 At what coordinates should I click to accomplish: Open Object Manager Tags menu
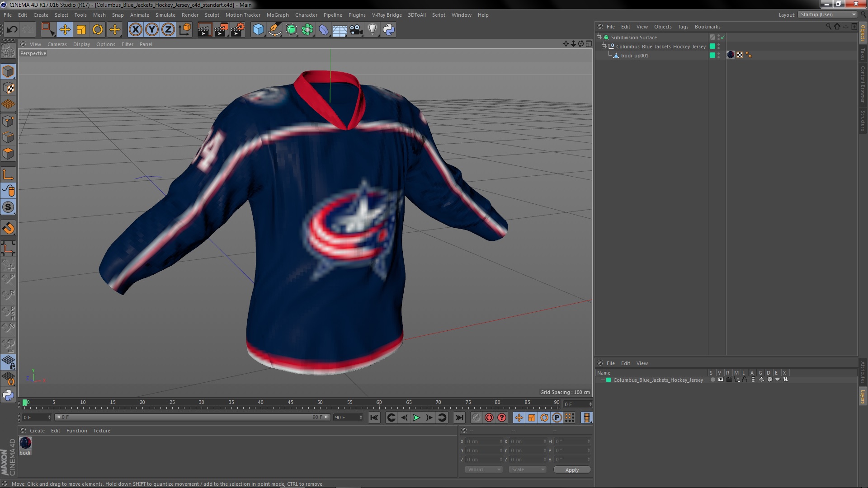click(x=683, y=27)
